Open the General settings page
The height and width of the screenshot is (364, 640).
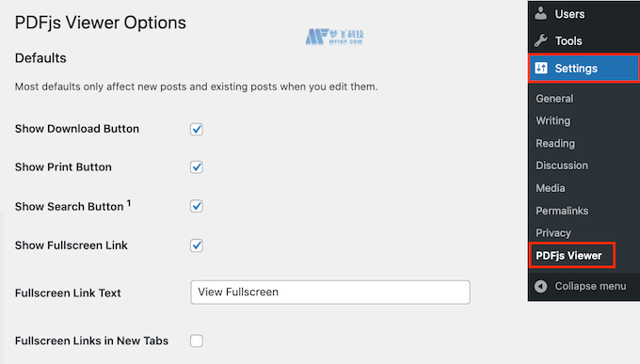[554, 99]
